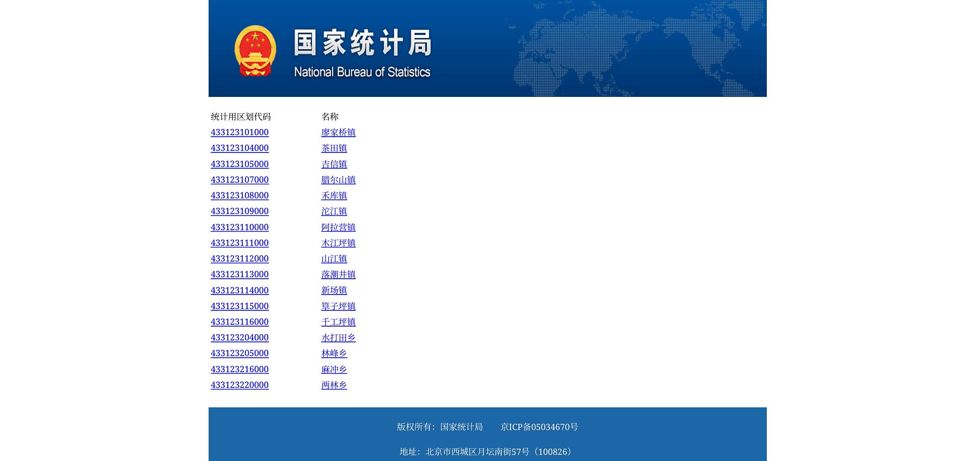
Task: Open the 筸子坪镇 link
Action: (338, 306)
